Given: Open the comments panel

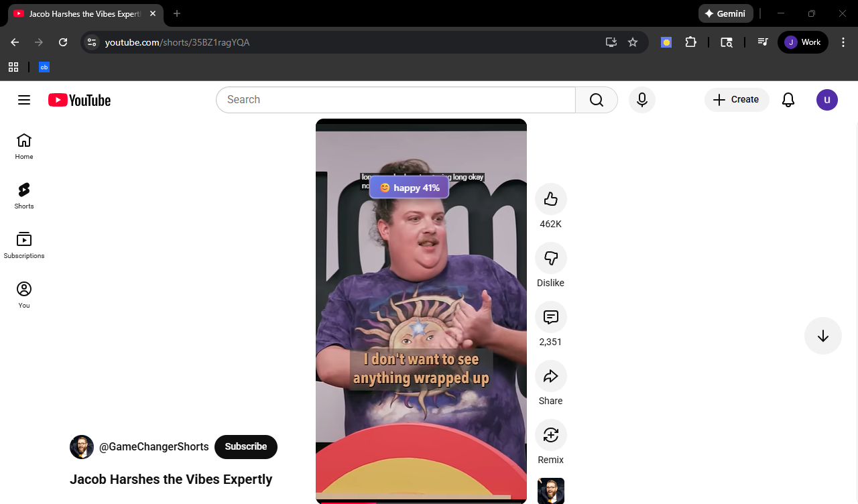Looking at the screenshot, I should pyautogui.click(x=550, y=316).
